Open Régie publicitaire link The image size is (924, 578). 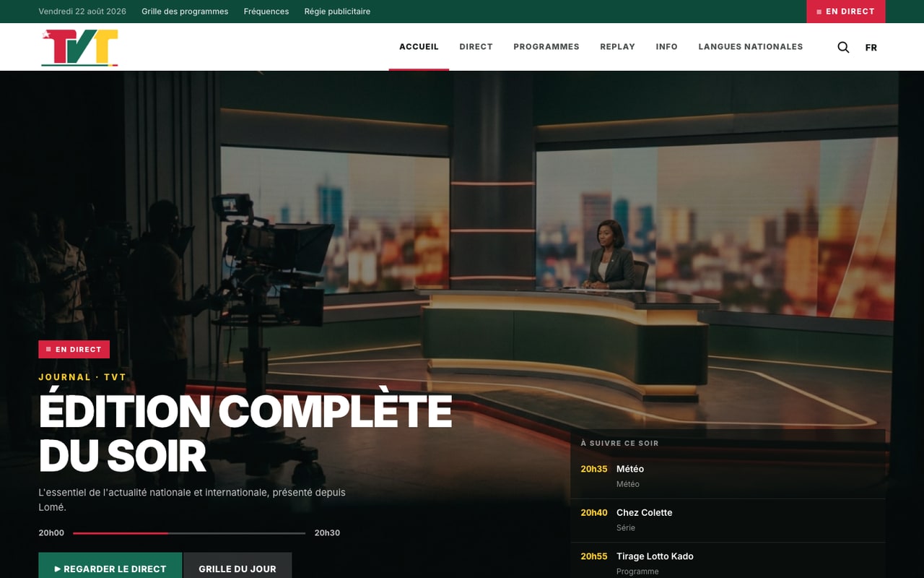click(x=337, y=12)
